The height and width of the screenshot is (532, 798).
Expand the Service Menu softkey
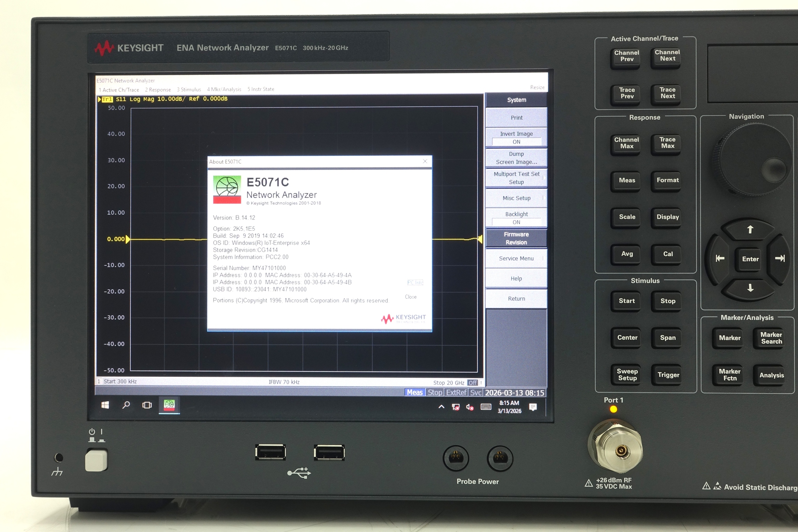click(516, 258)
